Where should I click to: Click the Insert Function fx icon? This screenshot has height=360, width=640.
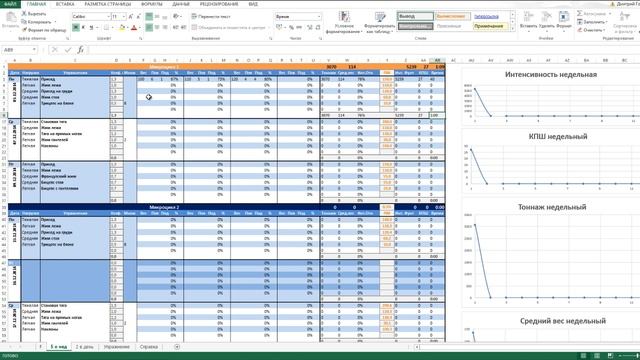tap(81, 50)
